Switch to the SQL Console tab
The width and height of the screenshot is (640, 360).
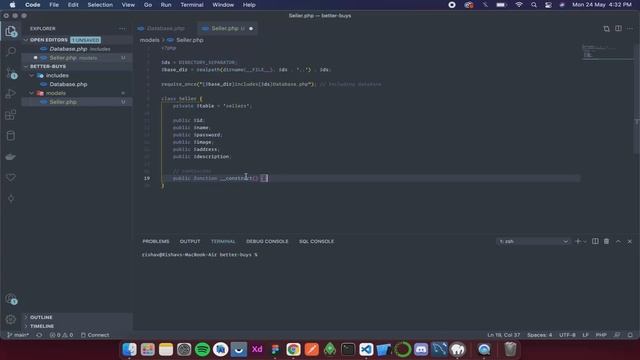(316, 242)
